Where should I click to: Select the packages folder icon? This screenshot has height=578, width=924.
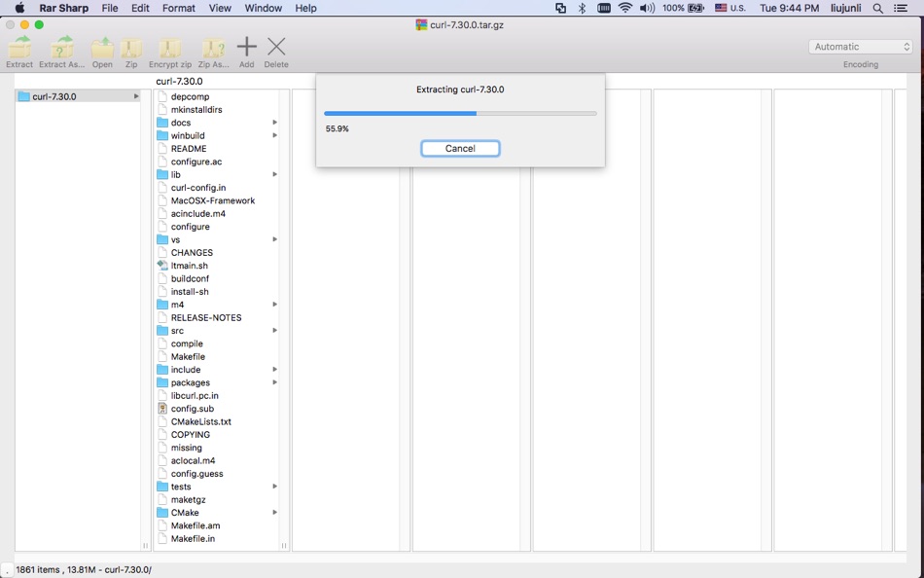[162, 382]
